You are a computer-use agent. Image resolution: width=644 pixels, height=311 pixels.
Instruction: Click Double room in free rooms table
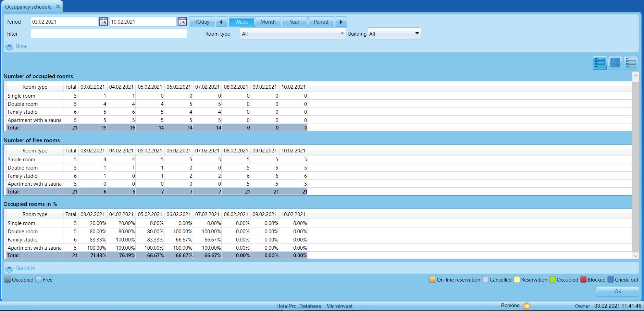tap(23, 168)
